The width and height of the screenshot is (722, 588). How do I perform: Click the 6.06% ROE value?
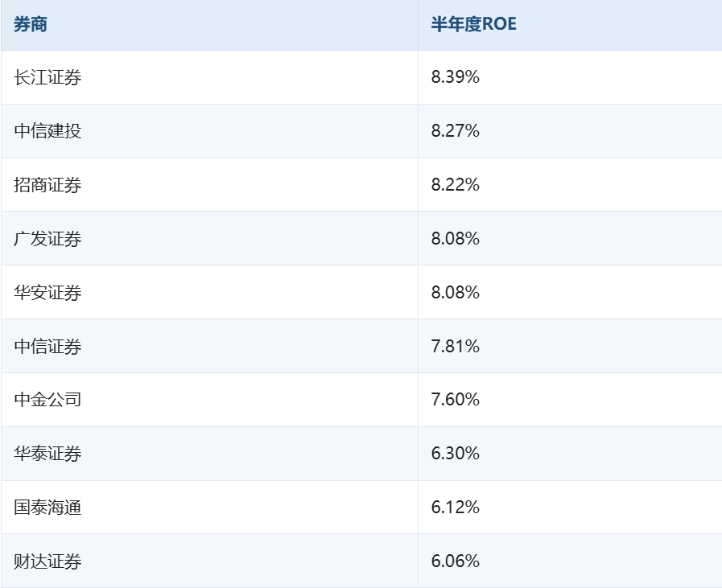click(x=455, y=561)
